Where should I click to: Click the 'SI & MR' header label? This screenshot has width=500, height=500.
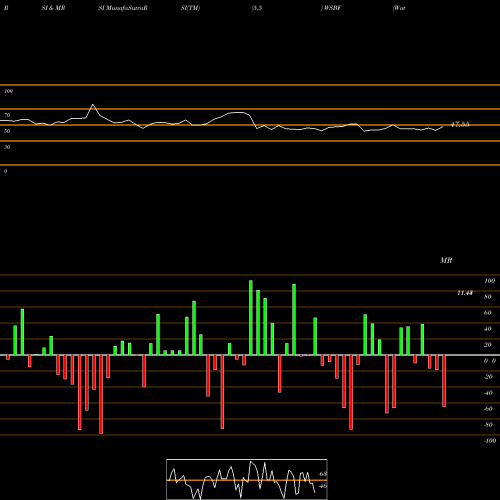[x=53, y=8]
